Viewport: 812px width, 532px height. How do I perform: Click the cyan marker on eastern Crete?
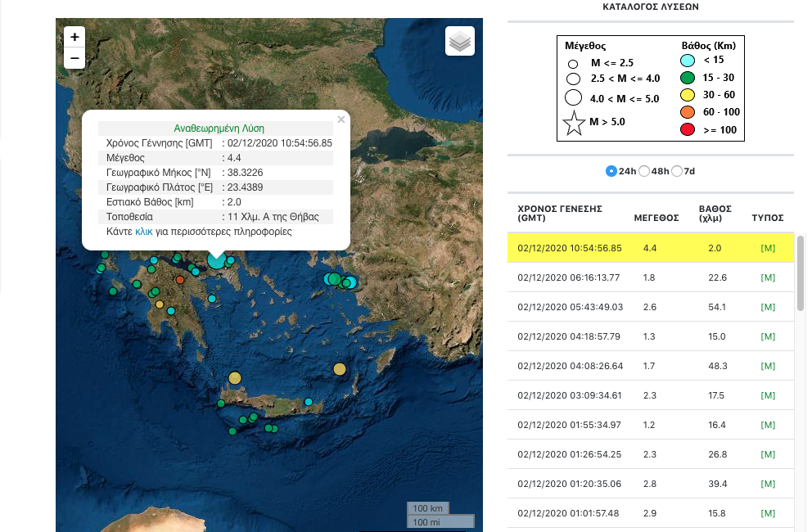click(x=308, y=401)
